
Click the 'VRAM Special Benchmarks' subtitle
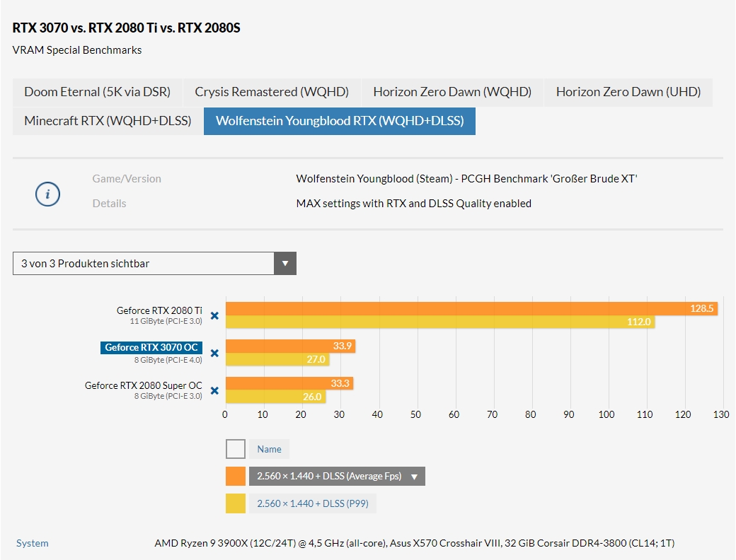77,50
